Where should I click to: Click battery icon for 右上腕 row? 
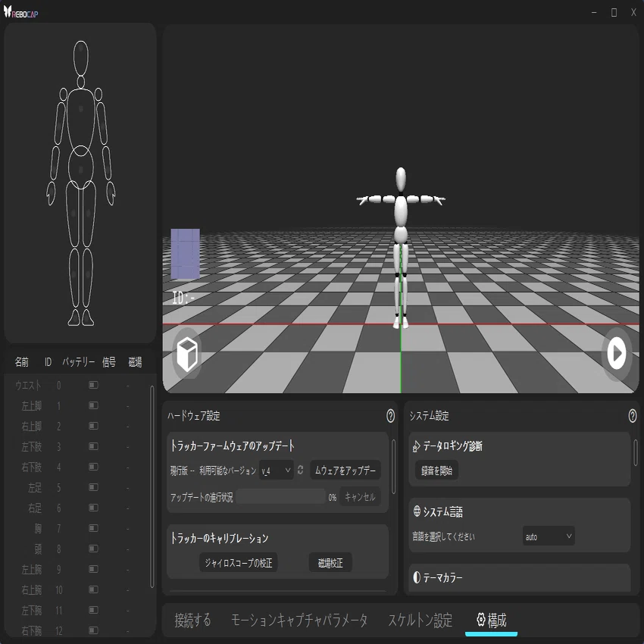click(x=93, y=589)
